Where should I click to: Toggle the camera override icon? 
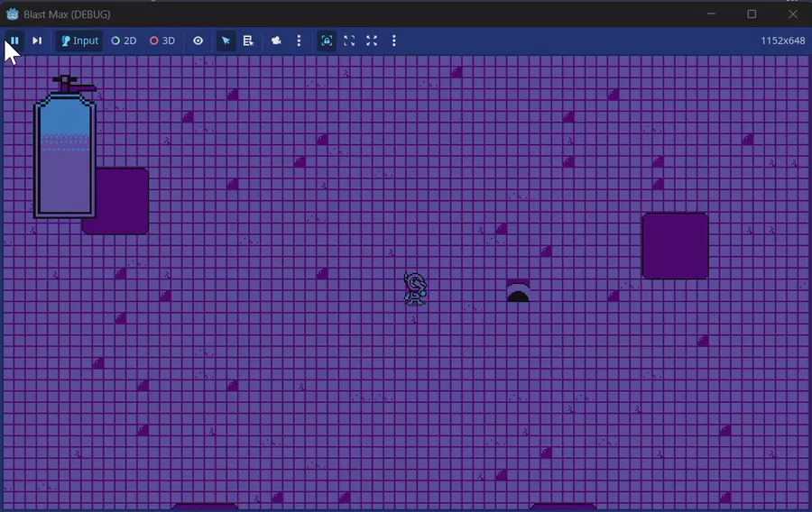pos(276,41)
